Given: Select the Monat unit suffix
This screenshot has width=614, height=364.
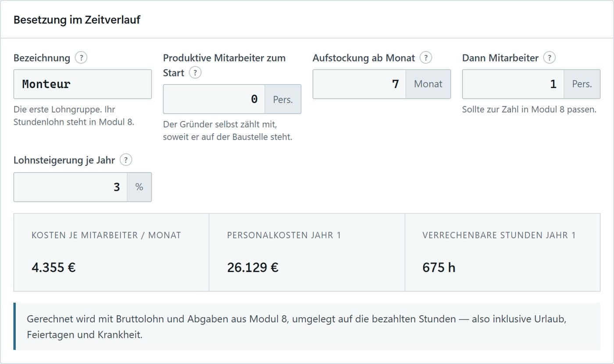Looking at the screenshot, I should pyautogui.click(x=428, y=84).
